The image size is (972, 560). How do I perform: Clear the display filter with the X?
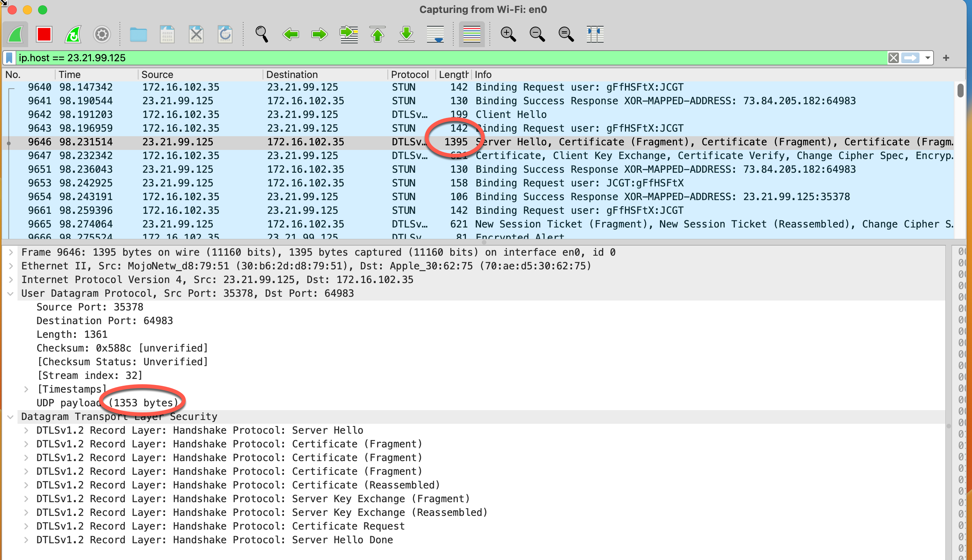[x=893, y=58]
